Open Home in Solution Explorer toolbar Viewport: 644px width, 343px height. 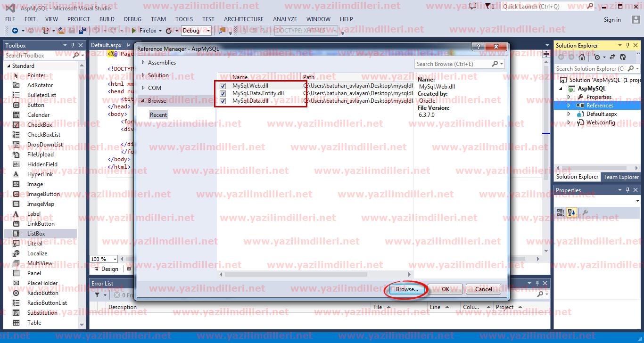[x=581, y=57]
